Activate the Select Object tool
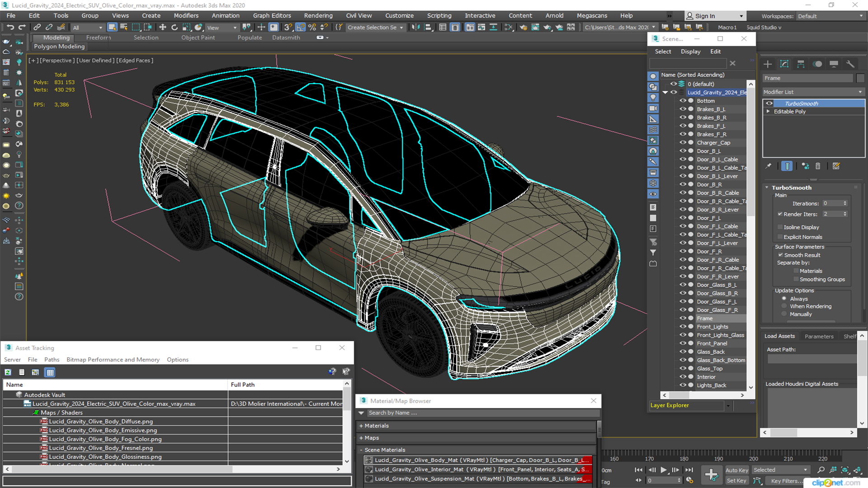 112,28
